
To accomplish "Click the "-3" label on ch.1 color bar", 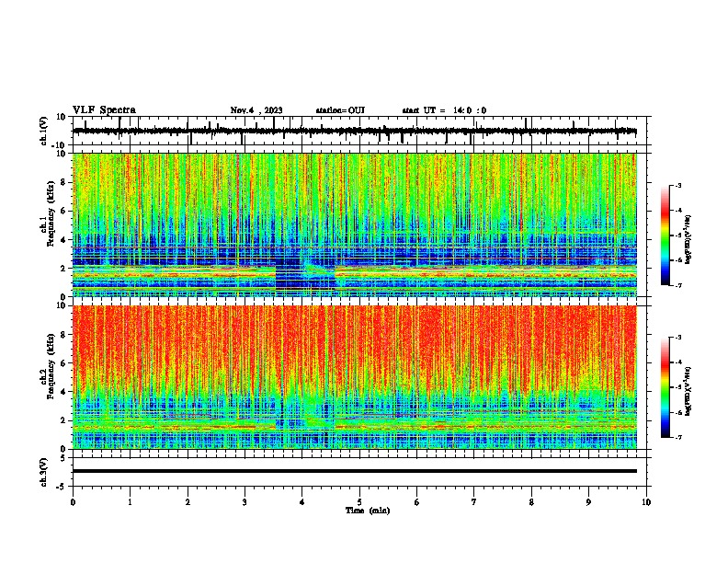I will [677, 185].
